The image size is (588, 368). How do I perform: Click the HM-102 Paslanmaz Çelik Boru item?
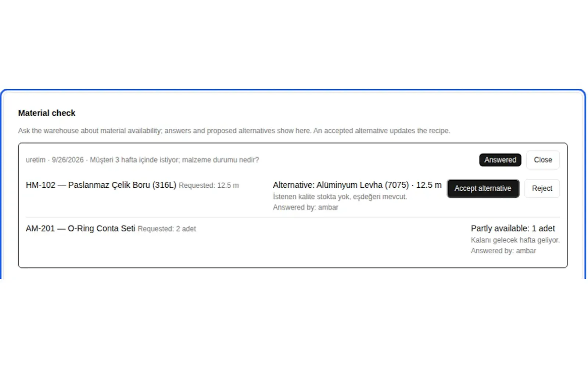[x=101, y=185]
